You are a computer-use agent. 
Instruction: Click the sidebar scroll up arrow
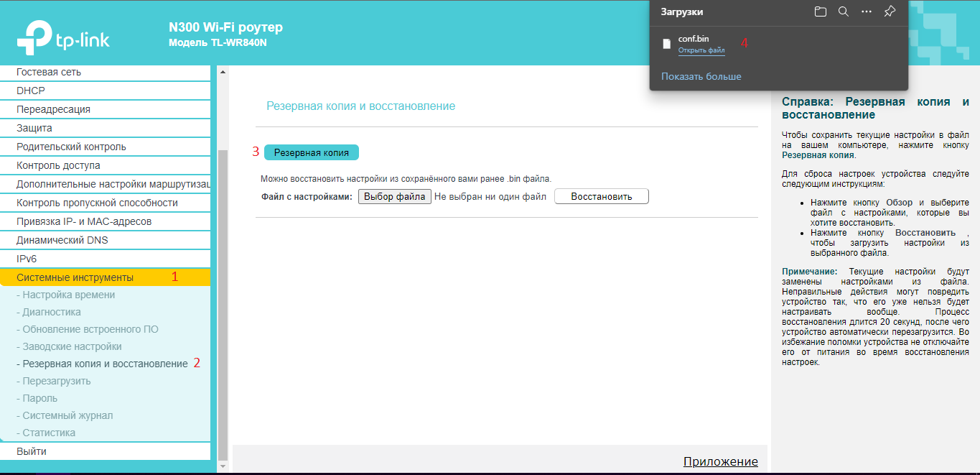tap(222, 72)
